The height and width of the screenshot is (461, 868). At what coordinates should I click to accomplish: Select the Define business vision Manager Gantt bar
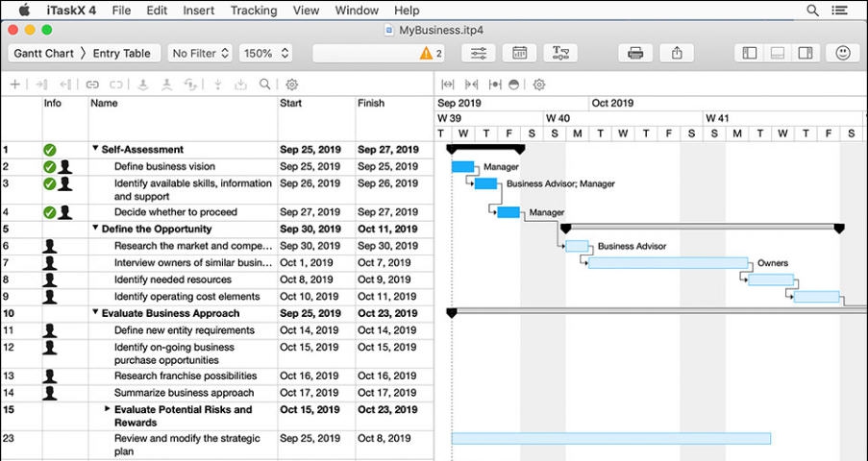pos(462,166)
